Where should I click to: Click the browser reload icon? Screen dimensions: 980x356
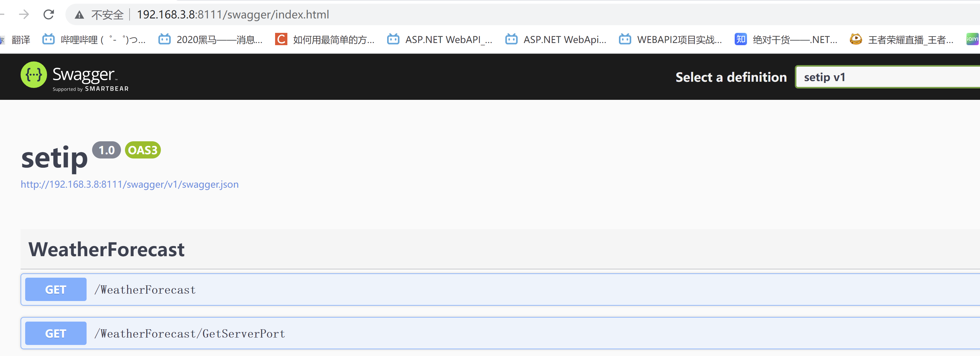point(49,14)
